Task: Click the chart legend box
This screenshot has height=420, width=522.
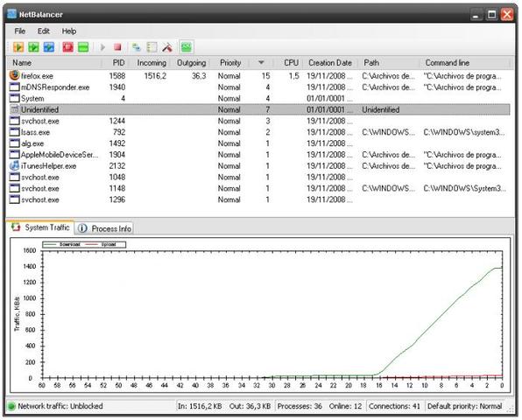Action: tap(84, 244)
